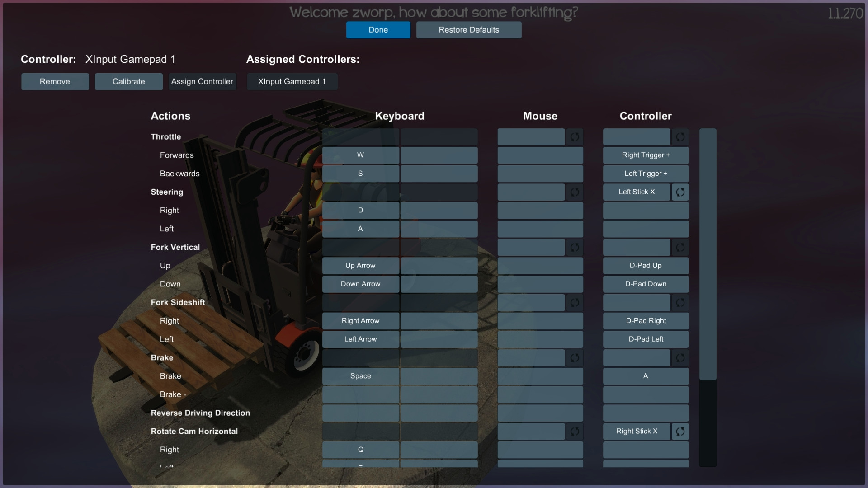
Task: Toggle Brake mouse axis inversion
Action: point(575,357)
